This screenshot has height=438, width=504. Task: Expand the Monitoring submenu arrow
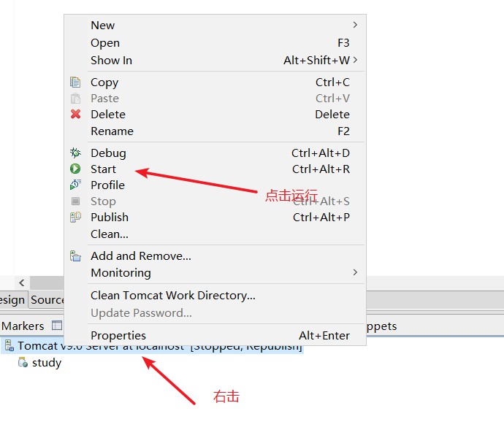pos(355,272)
